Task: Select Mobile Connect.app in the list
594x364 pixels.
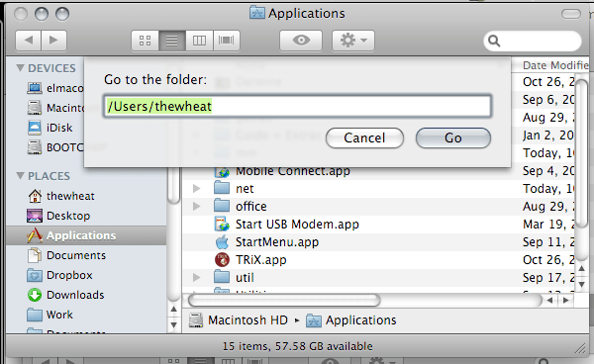Action: click(x=292, y=171)
